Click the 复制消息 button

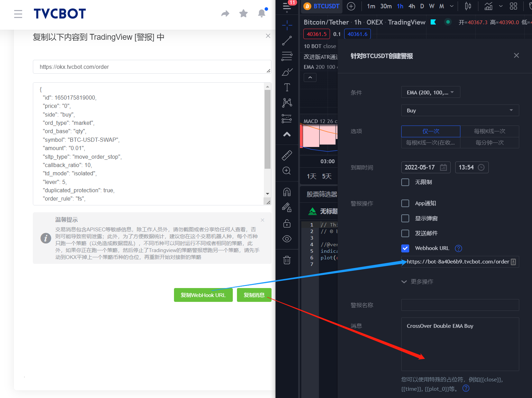[x=254, y=295]
